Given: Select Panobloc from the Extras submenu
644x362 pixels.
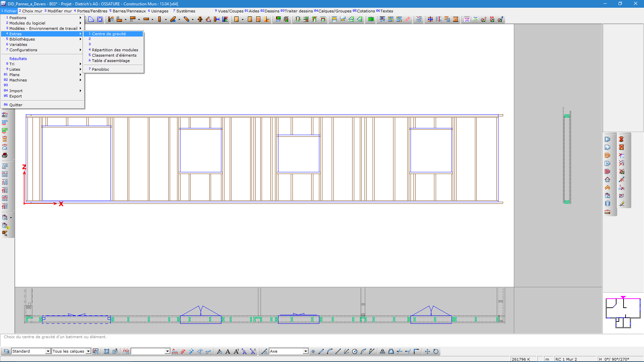Looking at the screenshot, I should pyautogui.click(x=100, y=69).
